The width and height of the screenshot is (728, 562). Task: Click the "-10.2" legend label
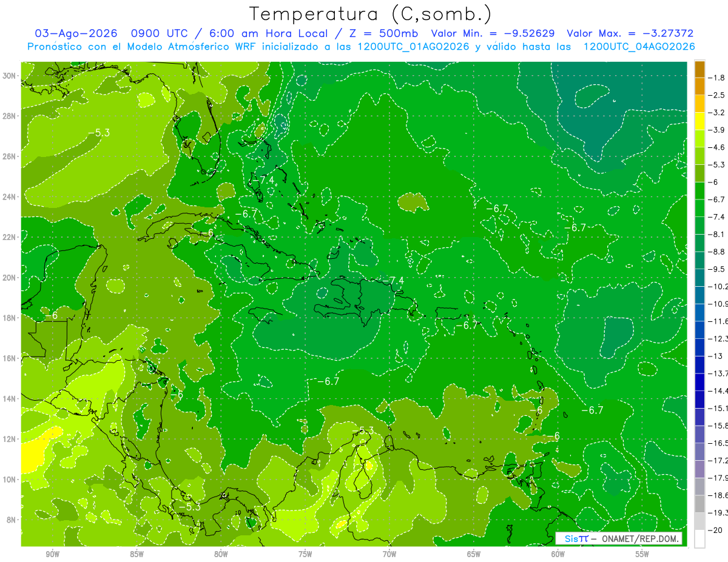pyautogui.click(x=718, y=286)
